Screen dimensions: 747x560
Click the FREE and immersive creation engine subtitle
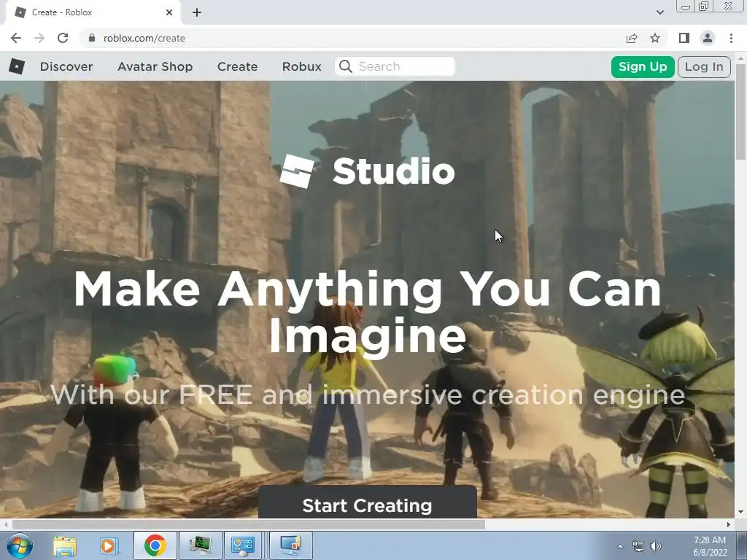368,394
